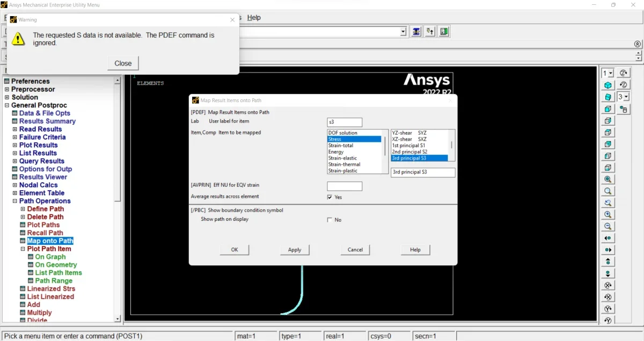This screenshot has width=644, height=341.
Task: Click the Fit View magnifier icon
Action: tap(608, 179)
